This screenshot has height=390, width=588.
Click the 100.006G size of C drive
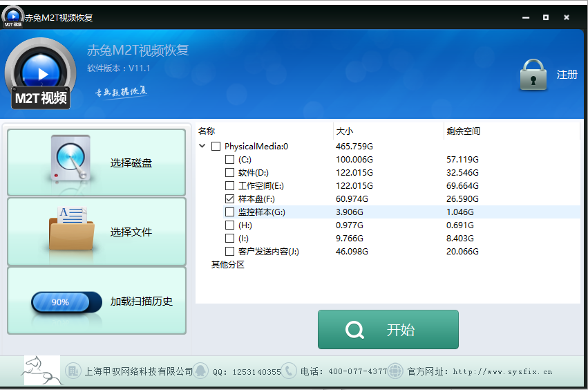pyautogui.click(x=354, y=160)
